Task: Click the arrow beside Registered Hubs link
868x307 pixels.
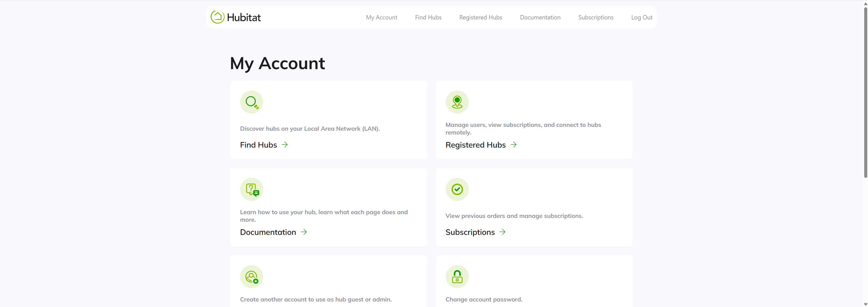Action: (513, 145)
